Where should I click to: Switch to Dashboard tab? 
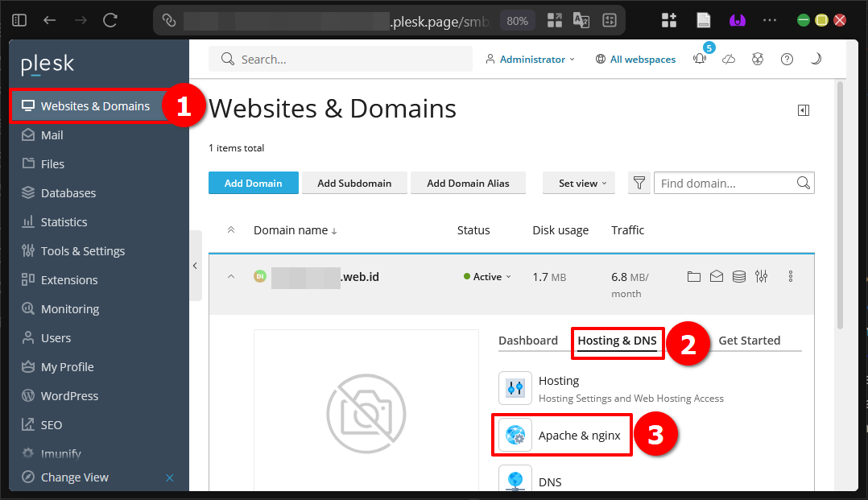(x=528, y=341)
